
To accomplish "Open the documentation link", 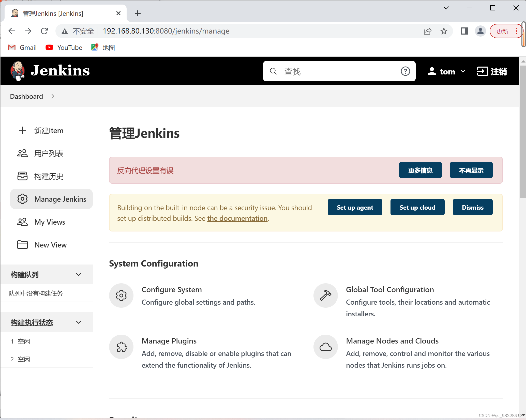I will (x=237, y=218).
